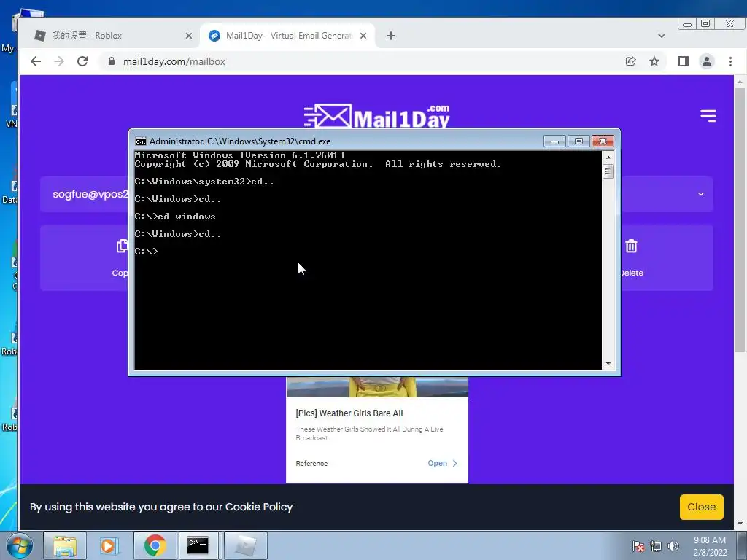This screenshot has height=560, width=747.
Task: Open Chrome three-dot menu
Action: [x=730, y=61]
